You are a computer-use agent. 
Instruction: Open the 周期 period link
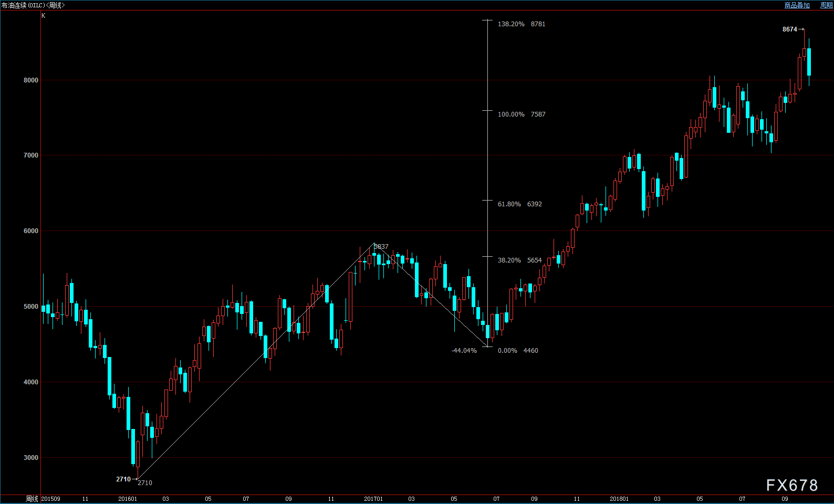(x=826, y=5)
